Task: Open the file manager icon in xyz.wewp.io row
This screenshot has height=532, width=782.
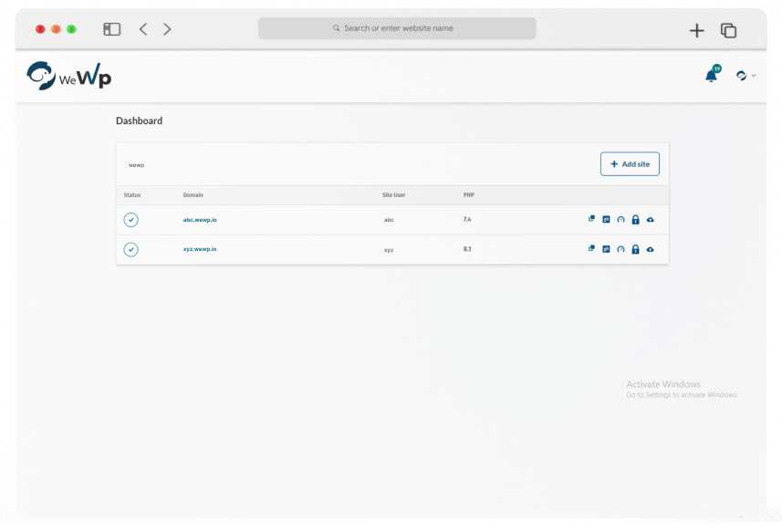Action: tap(606, 249)
